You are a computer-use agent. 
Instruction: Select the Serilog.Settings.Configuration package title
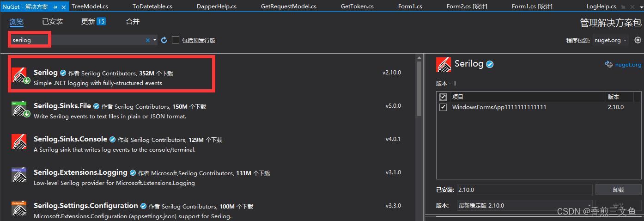click(86, 206)
